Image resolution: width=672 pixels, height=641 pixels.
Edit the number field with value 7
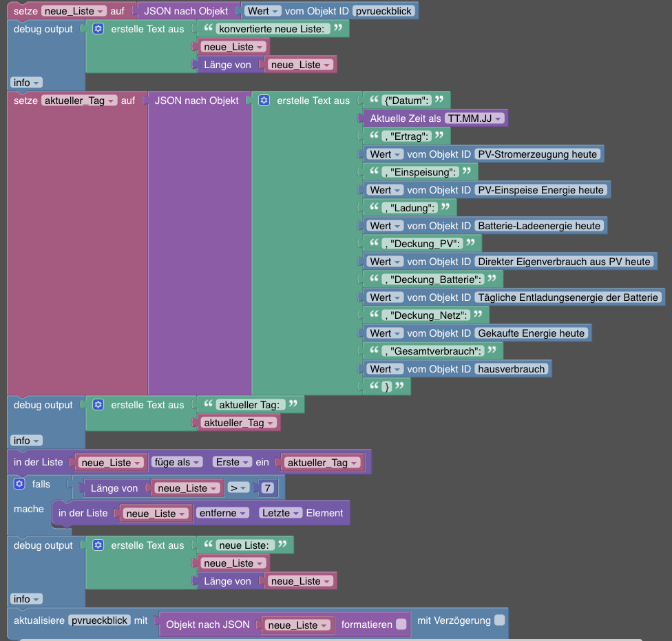pos(267,487)
